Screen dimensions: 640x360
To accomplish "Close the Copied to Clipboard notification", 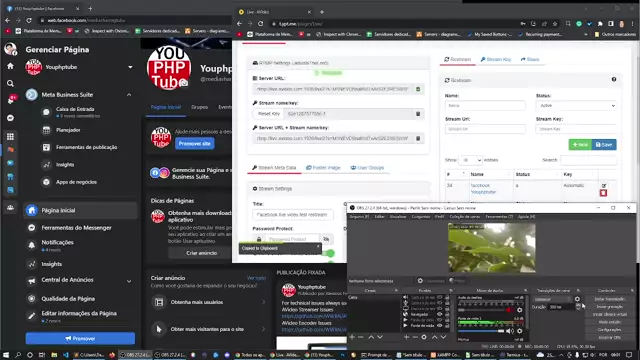I will coord(318,246).
